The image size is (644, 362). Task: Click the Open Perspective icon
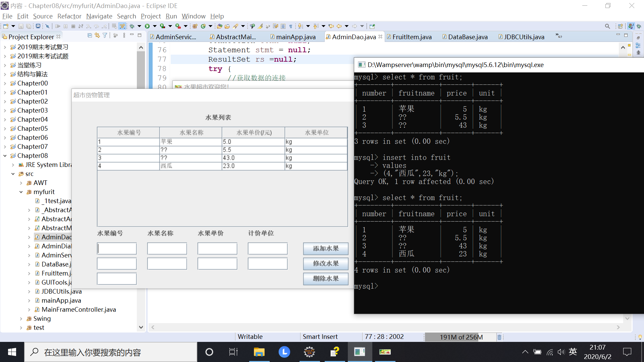[621, 26]
